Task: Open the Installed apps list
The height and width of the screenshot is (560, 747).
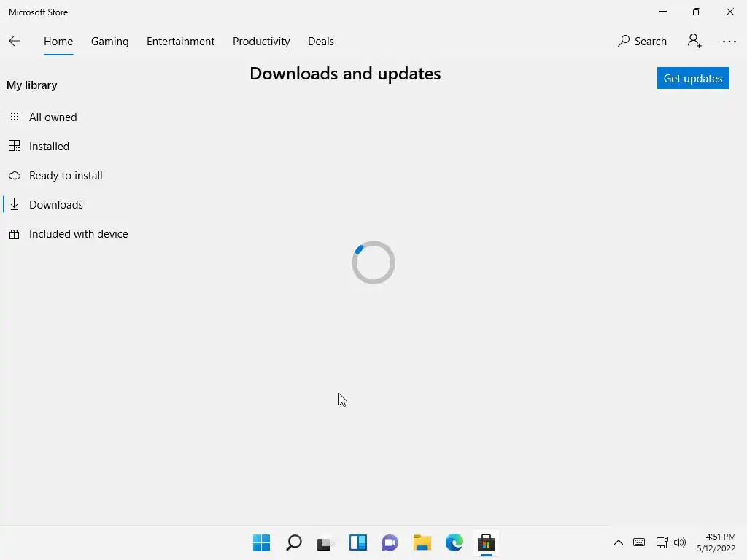Action: tap(49, 146)
